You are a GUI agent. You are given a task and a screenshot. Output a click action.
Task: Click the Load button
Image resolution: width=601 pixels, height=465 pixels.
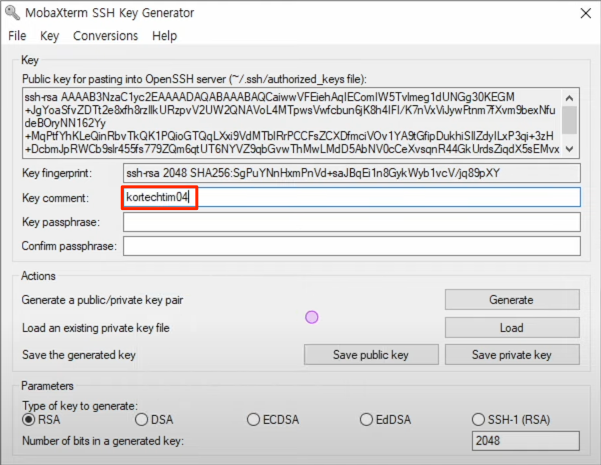click(512, 327)
